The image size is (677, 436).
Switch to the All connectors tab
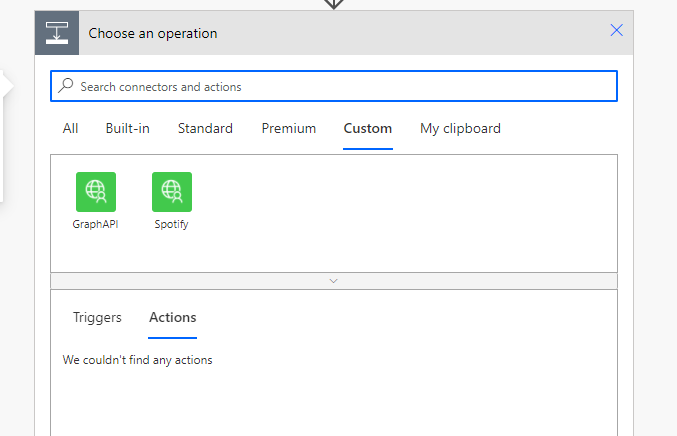click(70, 129)
